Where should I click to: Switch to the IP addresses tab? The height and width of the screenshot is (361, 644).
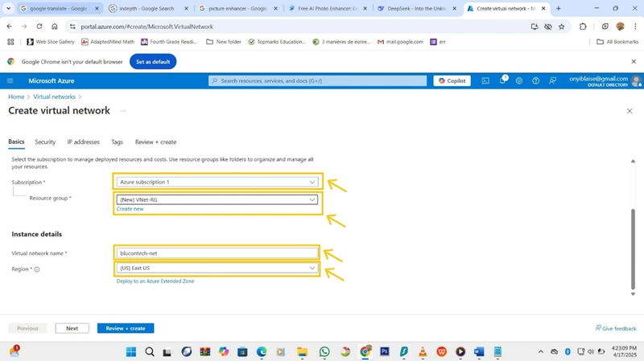click(x=84, y=142)
